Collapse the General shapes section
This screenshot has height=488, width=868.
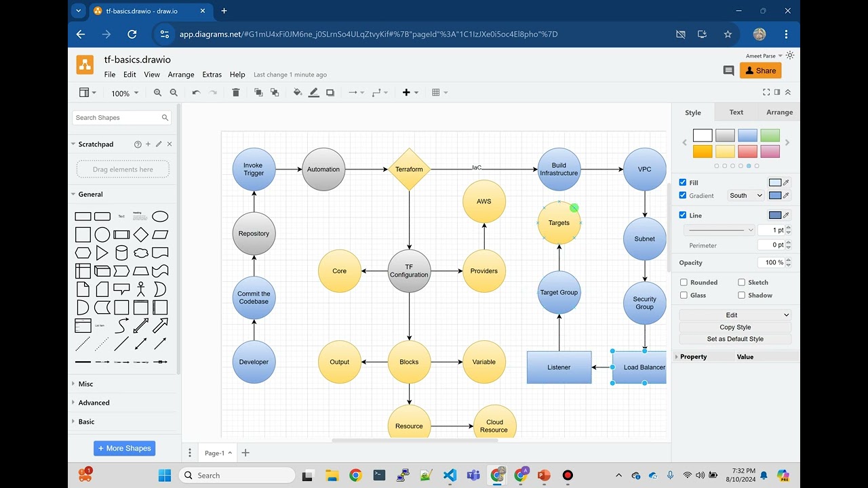[90, 195]
